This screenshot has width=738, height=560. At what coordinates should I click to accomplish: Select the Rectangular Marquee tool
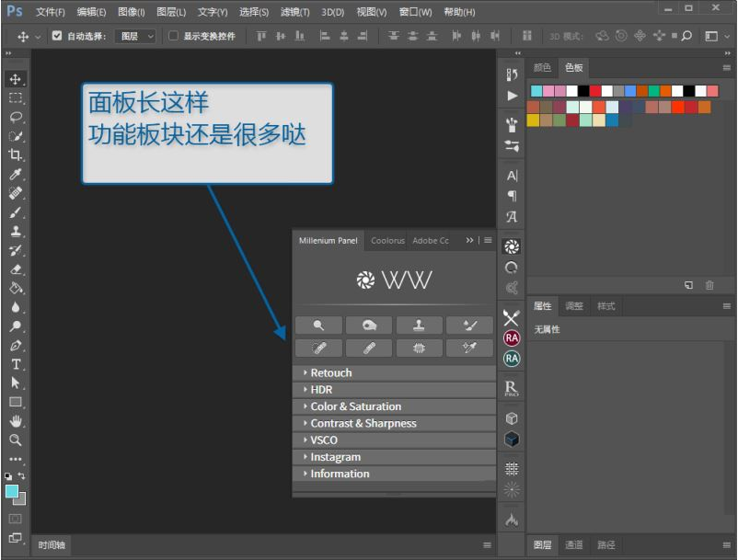16,97
